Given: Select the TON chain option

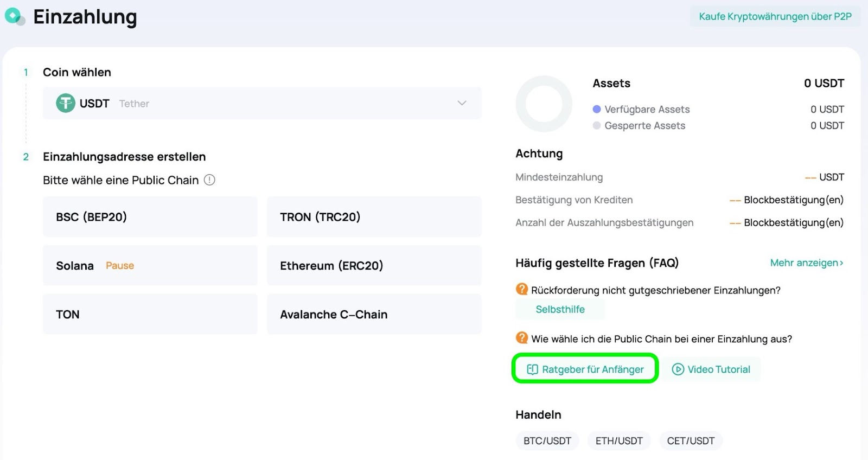Looking at the screenshot, I should (150, 315).
